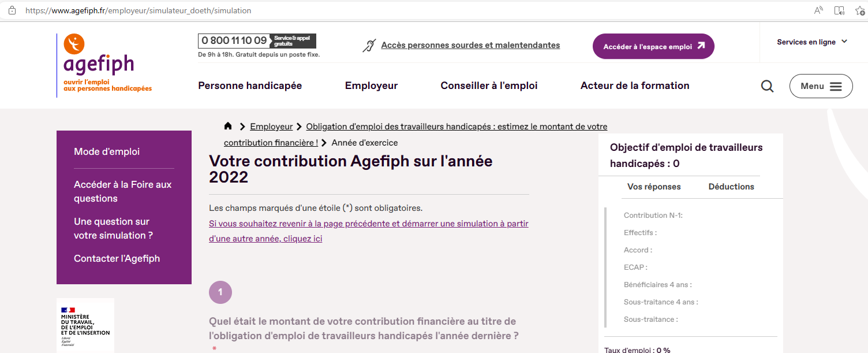Open the Personne handicapée menu
This screenshot has width=868, height=353.
pyautogui.click(x=250, y=86)
